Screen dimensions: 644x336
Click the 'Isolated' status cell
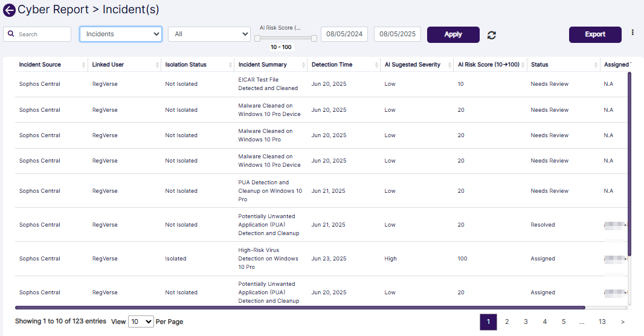point(176,259)
